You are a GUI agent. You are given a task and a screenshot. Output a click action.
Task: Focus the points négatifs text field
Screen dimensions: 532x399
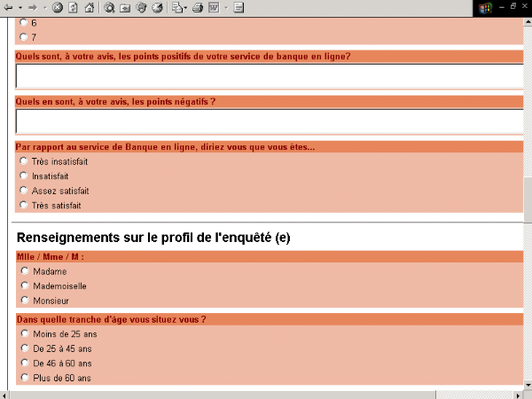[x=270, y=121]
